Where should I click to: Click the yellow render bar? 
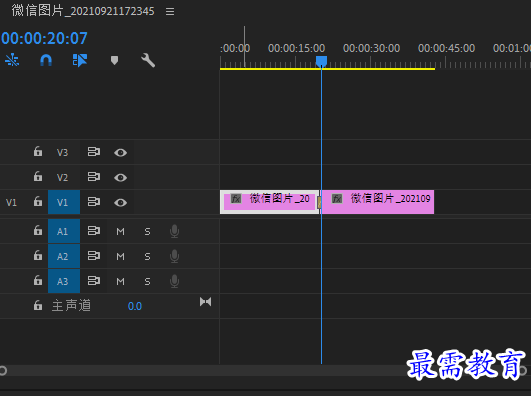[327, 69]
